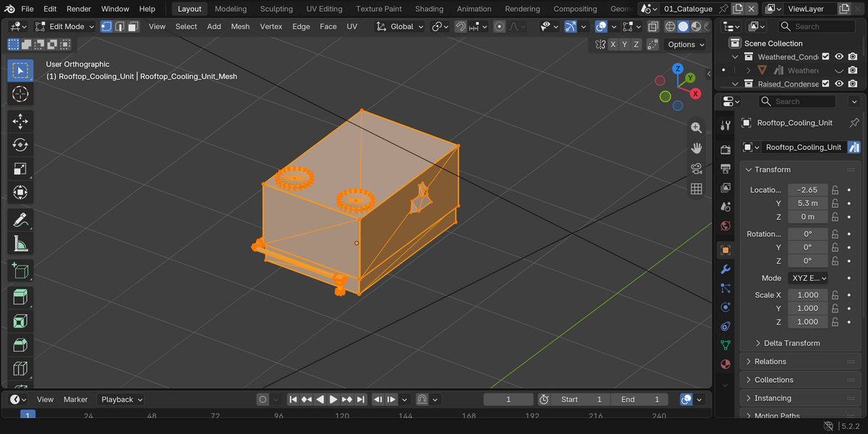Viewport: 868px width, 434px height.
Task: Open the View Layer properties tab
Action: click(x=726, y=187)
